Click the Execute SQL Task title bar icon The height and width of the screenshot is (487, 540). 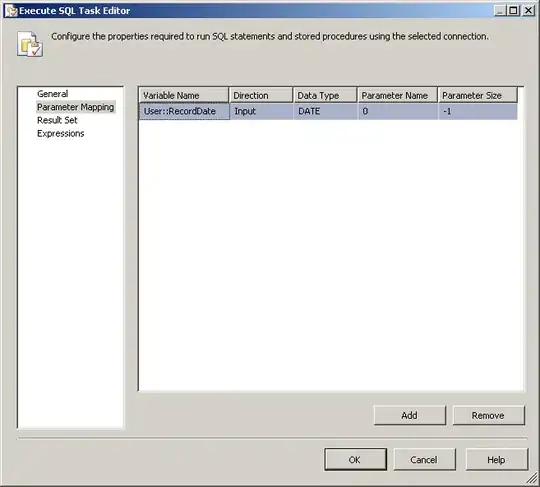coord(11,11)
